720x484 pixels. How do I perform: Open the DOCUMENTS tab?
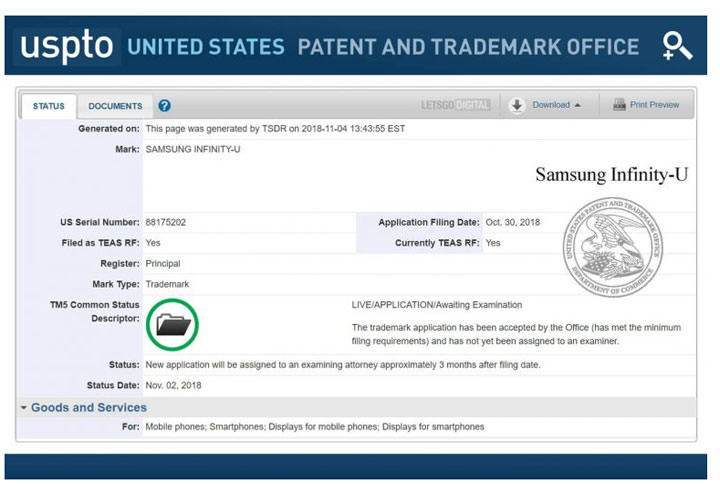point(115,106)
